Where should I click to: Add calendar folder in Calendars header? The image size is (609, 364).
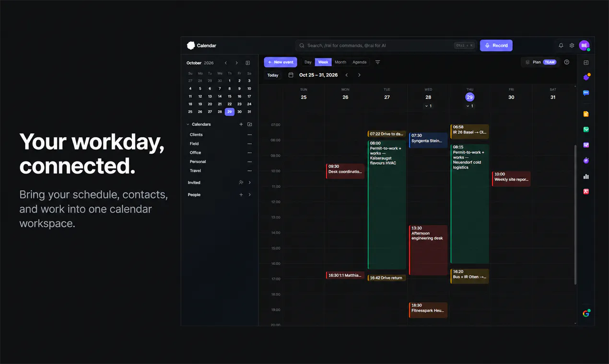pyautogui.click(x=249, y=125)
